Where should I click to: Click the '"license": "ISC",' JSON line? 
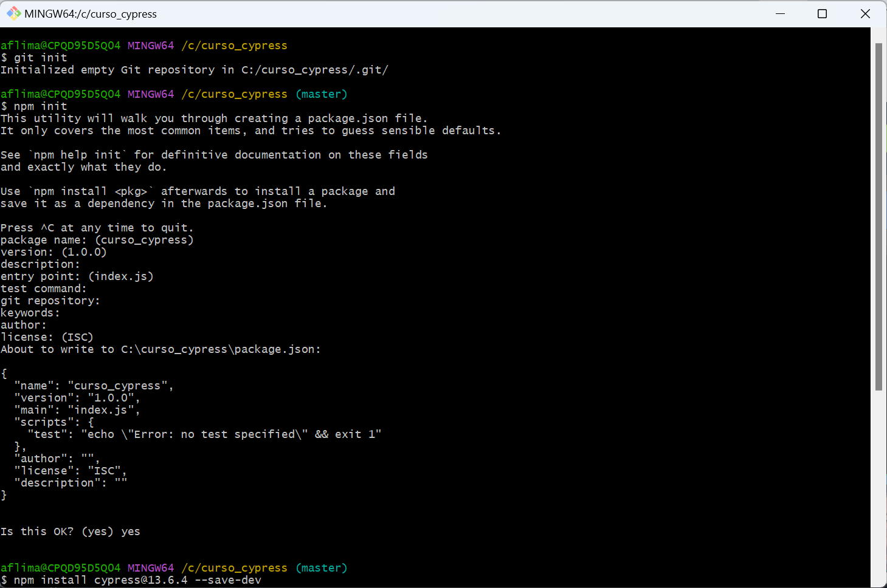click(71, 471)
